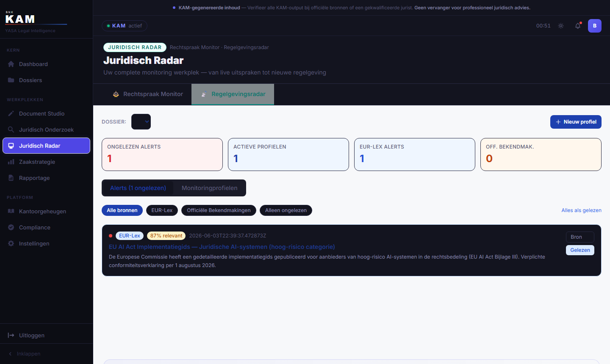The width and height of the screenshot is (610, 364).
Task: Click the Instellingen gear icon
Action: 11,243
